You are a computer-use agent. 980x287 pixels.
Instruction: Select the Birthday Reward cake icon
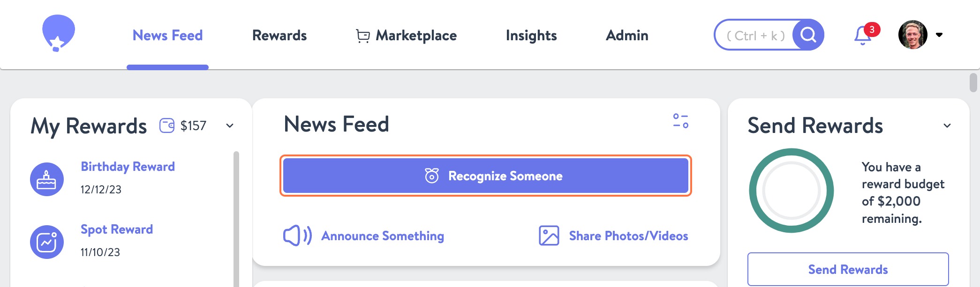pyautogui.click(x=46, y=179)
